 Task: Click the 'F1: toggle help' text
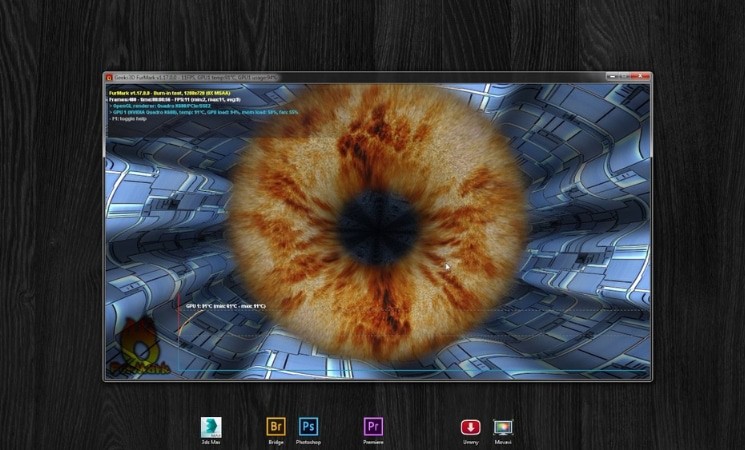pos(128,119)
